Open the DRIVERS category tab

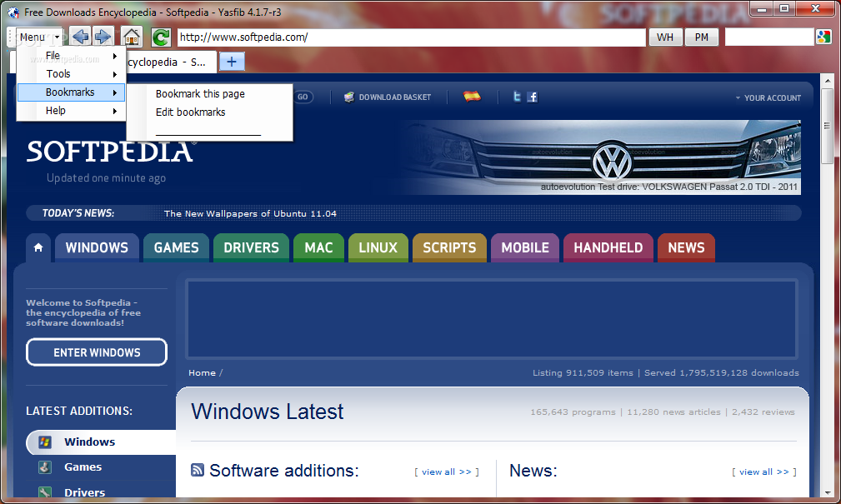pos(252,247)
